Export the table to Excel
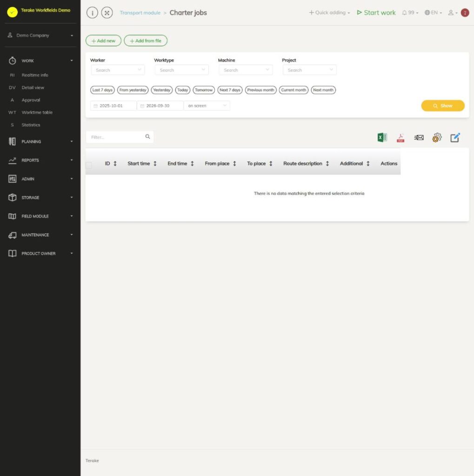474x476 pixels. 382,138
